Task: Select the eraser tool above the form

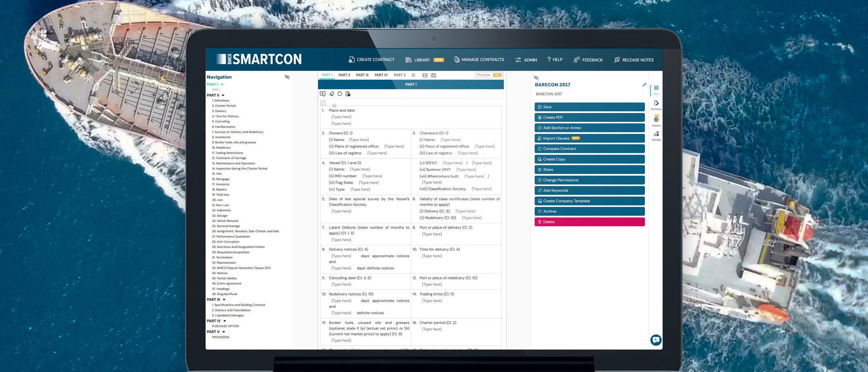Action: point(331,94)
